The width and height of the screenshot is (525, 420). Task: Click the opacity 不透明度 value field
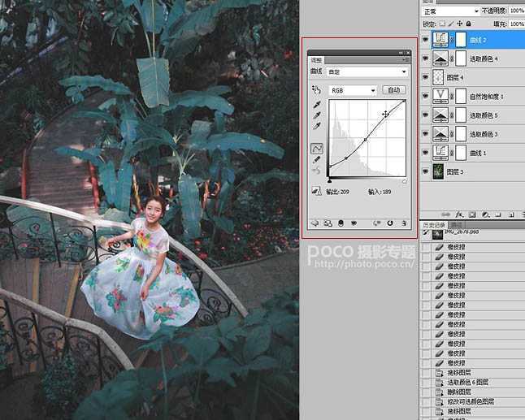coord(517,11)
